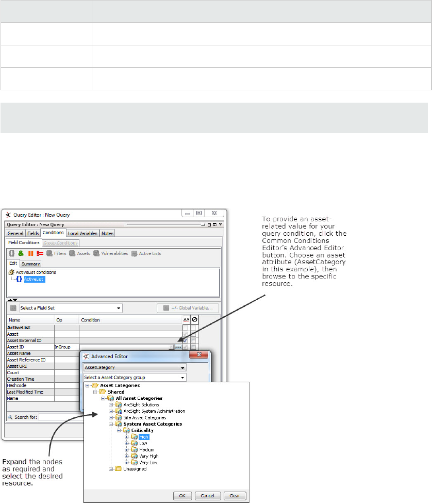Collapse the System Asset Categories node
This screenshot has height=504, width=432.
(111, 424)
